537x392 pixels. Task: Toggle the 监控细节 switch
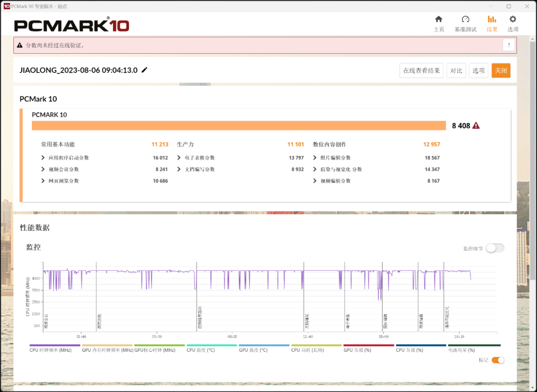[495, 248]
